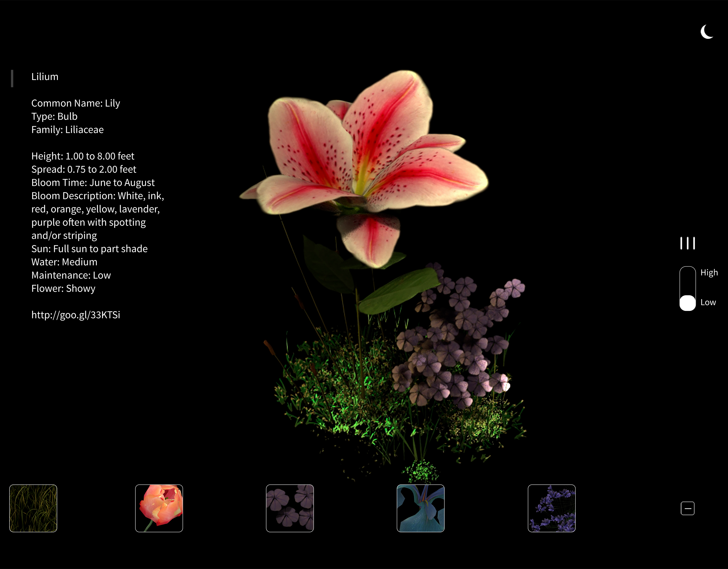
Task: Click the Family: Liliaceae line
Action: click(x=67, y=129)
